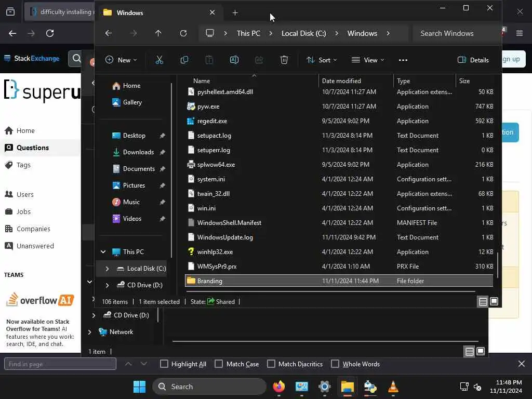Screen dimensions: 532x399
Task: Switch to large thumbnails view icon in Explorer status bar
Action: tap(494, 301)
